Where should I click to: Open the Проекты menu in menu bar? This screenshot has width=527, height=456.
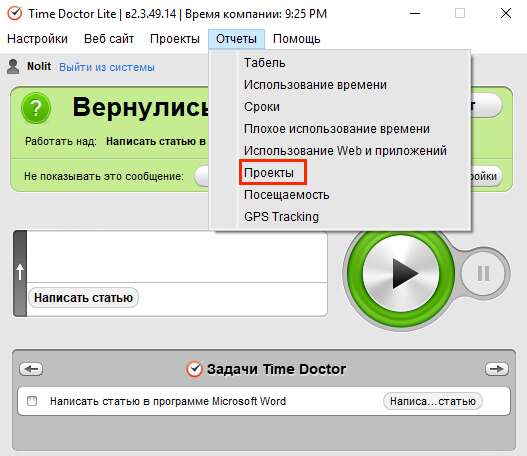pyautogui.click(x=175, y=39)
